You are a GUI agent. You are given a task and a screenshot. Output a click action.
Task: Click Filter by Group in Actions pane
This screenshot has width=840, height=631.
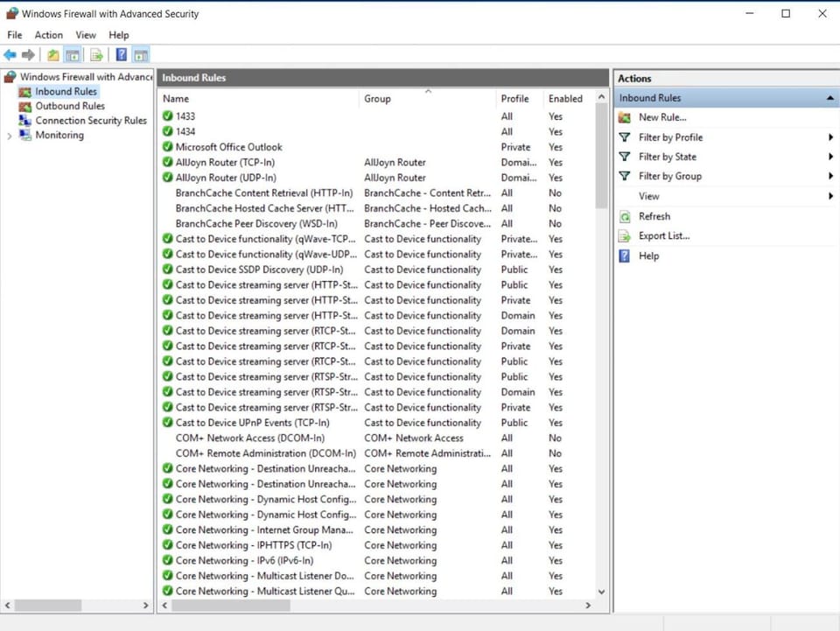(669, 176)
